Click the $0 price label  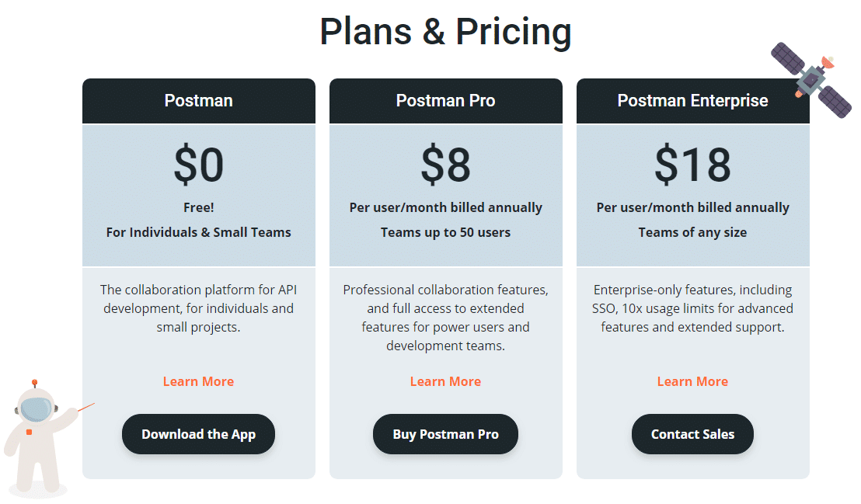coord(198,165)
